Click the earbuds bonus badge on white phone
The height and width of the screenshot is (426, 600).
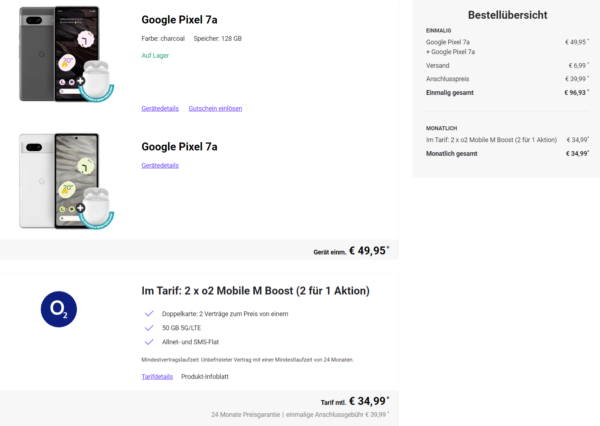96,208
